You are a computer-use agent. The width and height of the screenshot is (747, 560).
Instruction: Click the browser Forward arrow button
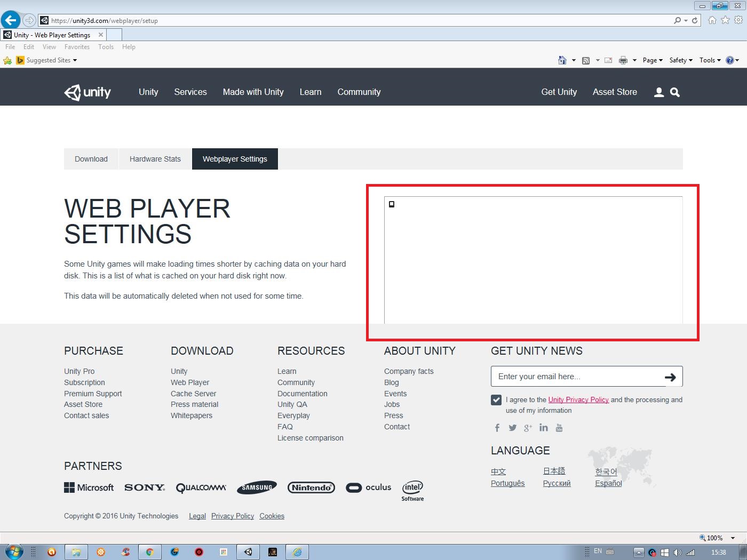click(x=29, y=20)
